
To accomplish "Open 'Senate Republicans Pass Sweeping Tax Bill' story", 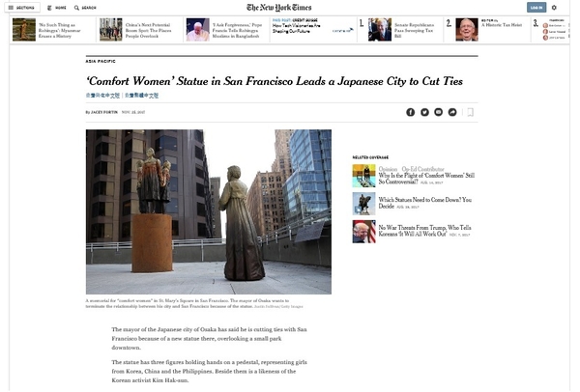I will [414, 30].
